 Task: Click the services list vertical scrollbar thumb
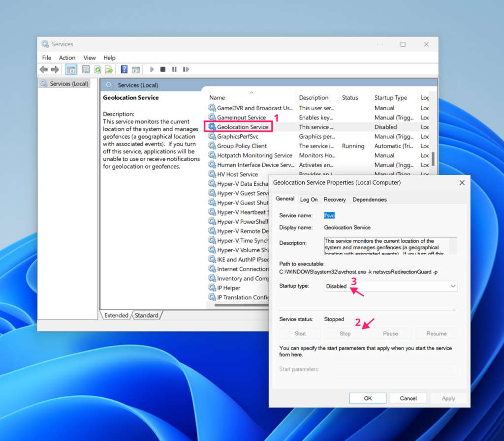click(433, 159)
